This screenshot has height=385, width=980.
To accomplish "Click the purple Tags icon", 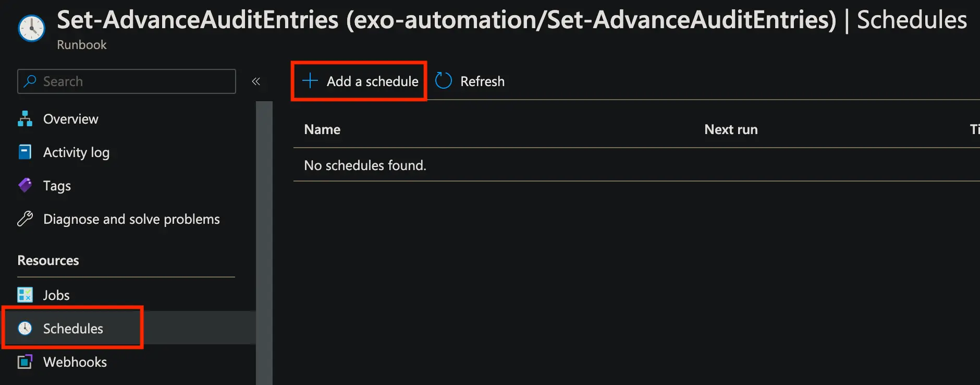I will 25,185.
